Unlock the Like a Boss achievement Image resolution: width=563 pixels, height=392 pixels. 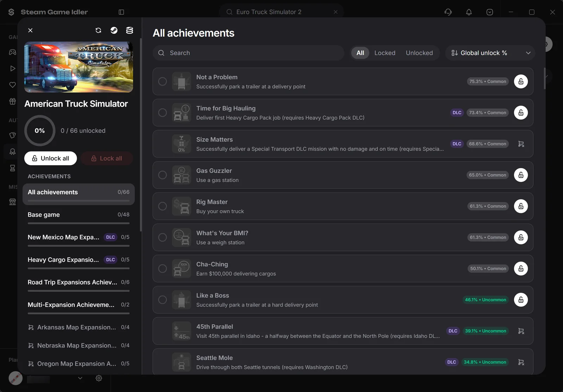click(x=521, y=300)
